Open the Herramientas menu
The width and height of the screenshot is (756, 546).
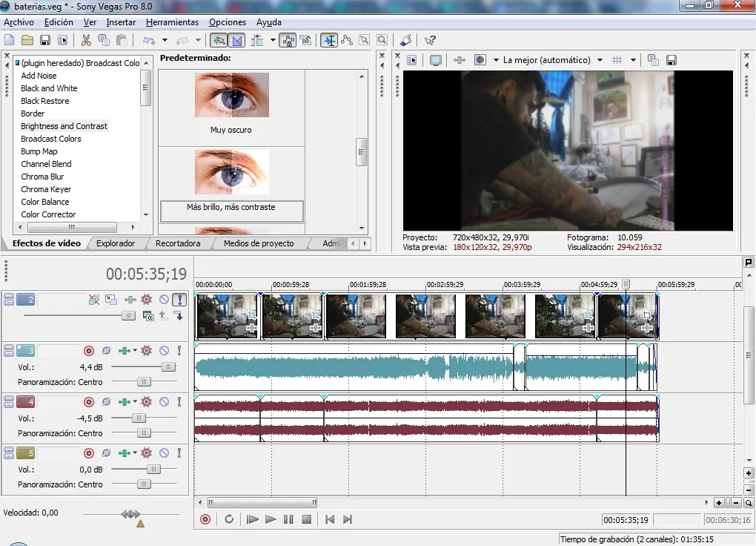point(172,22)
